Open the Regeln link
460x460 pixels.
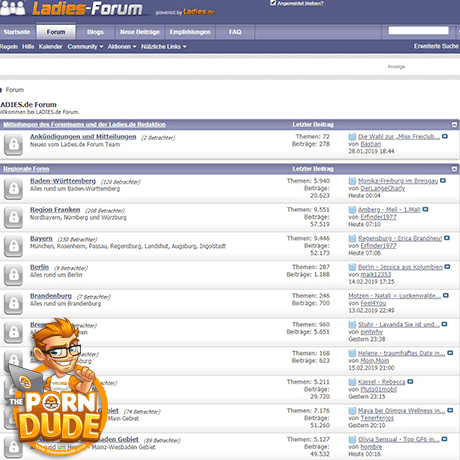tap(9, 47)
